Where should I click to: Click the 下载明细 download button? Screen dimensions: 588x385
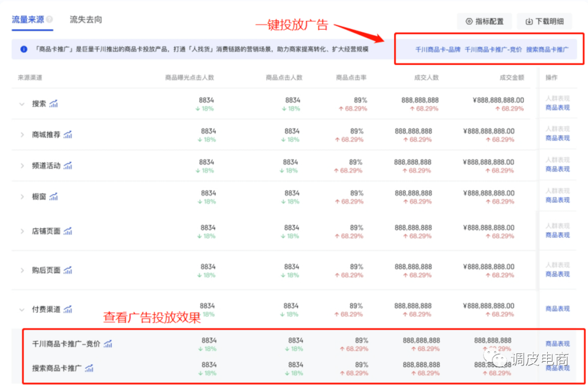coord(544,22)
